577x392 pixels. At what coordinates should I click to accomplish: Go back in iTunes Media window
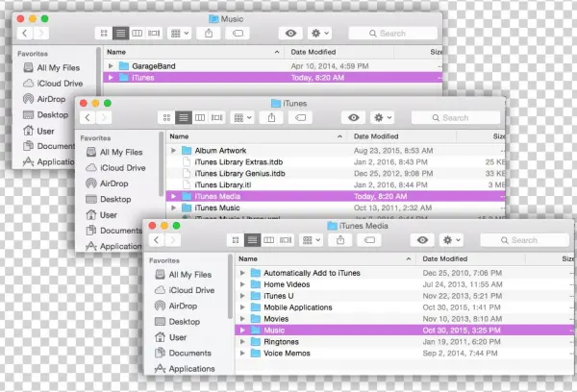coord(157,240)
